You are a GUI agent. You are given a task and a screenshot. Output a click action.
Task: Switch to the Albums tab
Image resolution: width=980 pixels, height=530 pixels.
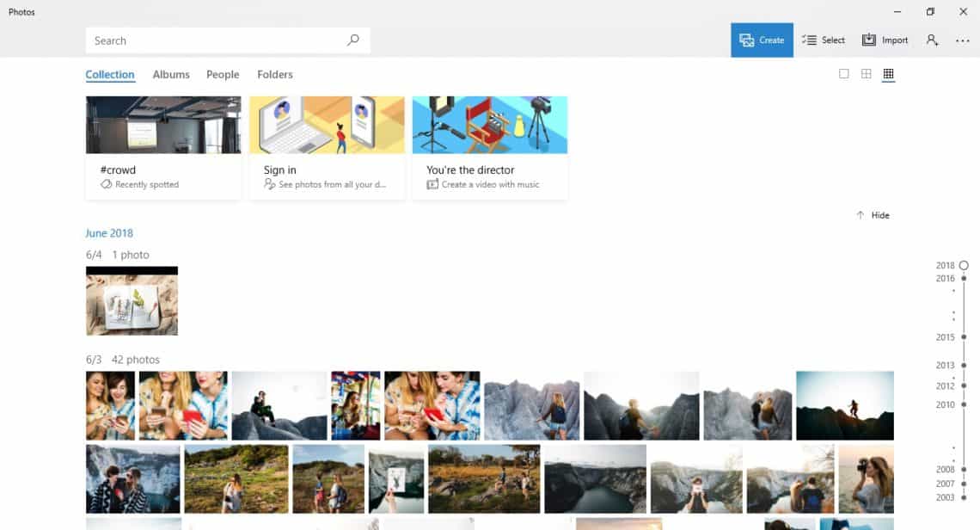[x=171, y=75]
